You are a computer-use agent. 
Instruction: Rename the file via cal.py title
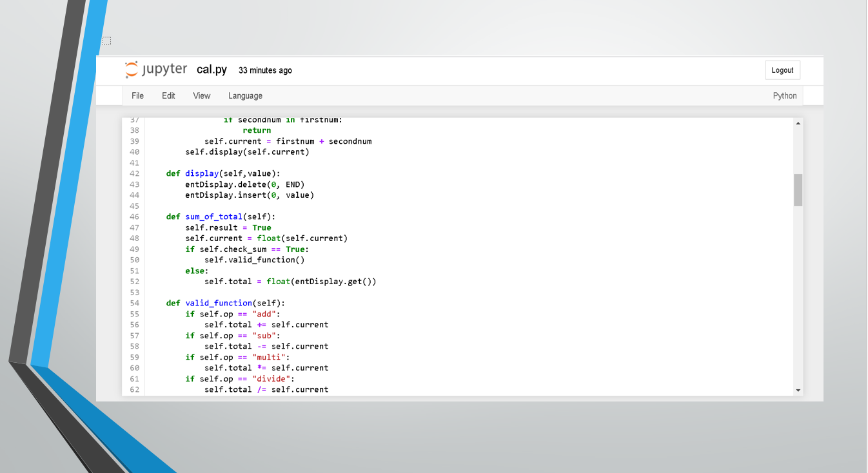coord(212,70)
